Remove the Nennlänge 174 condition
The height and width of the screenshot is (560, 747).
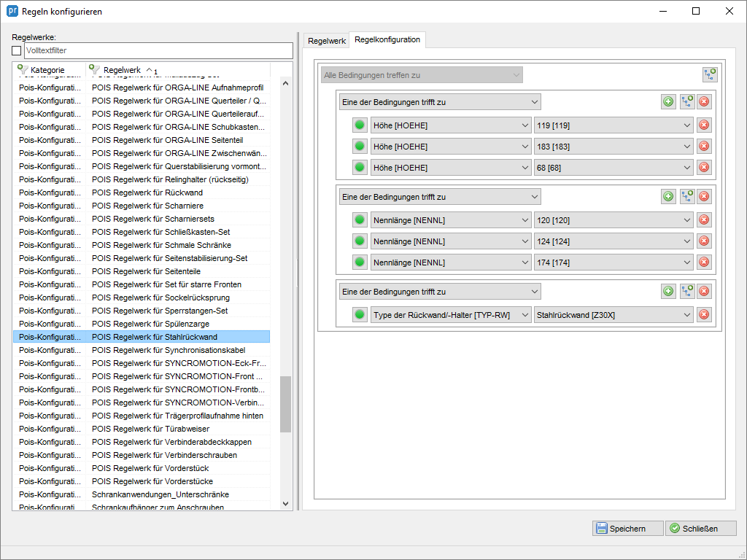tap(704, 262)
